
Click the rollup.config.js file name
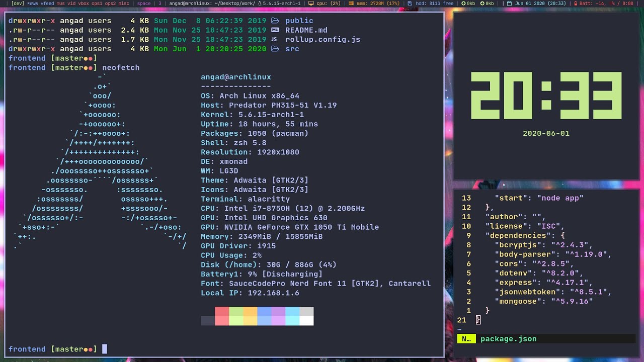pyautogui.click(x=323, y=39)
